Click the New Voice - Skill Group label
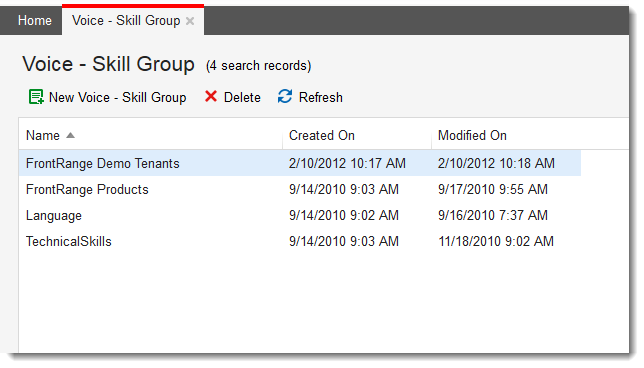Screen dimensions: 644x368 (x=117, y=97)
